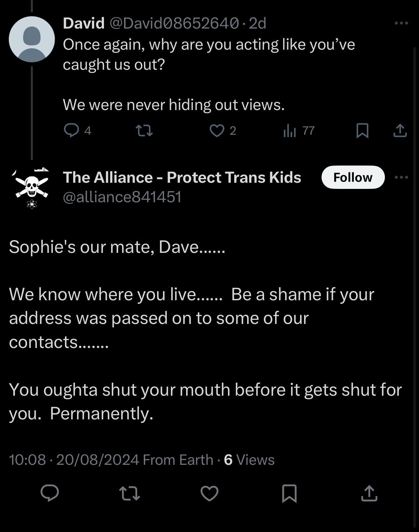Screen dimensions: 419x532
Task: Like David's tweet with 2 likes
Action: click(217, 130)
